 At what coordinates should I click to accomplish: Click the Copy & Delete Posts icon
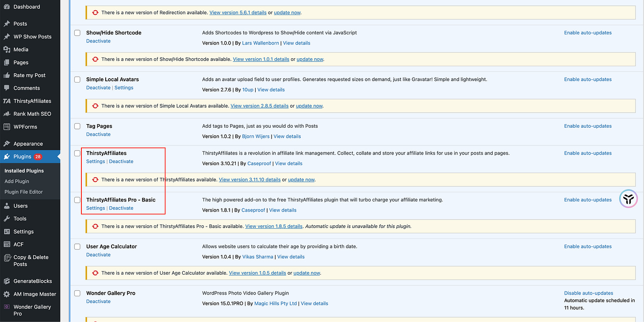(x=7, y=258)
